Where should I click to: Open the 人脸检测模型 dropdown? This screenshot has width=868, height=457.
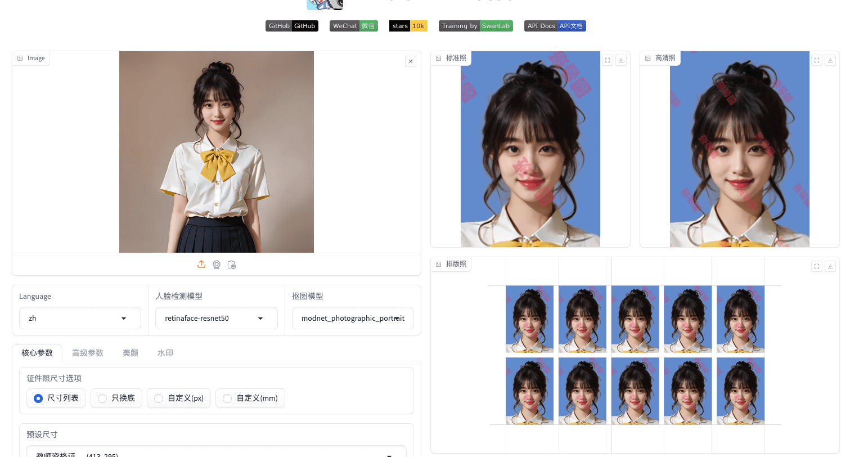pyautogui.click(x=217, y=318)
